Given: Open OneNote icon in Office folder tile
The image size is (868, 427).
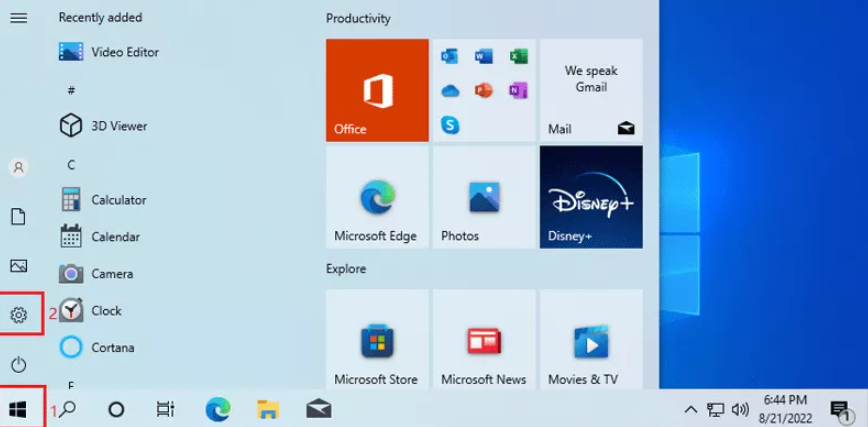Looking at the screenshot, I should [519, 90].
